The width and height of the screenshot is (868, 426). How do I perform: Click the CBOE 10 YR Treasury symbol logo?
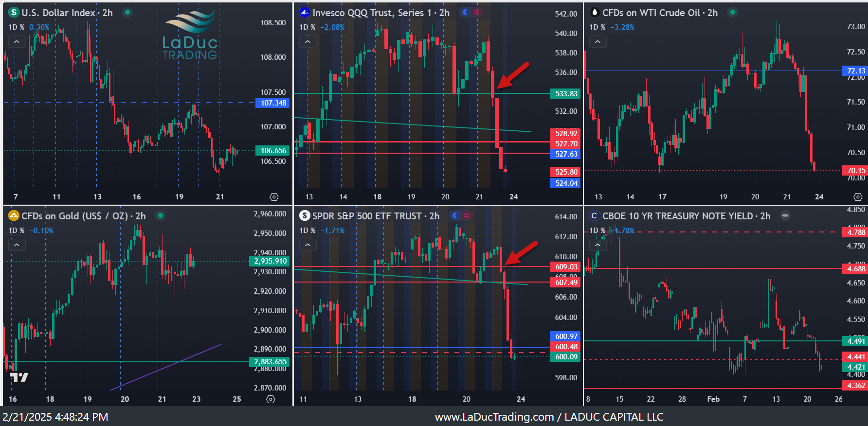595,215
